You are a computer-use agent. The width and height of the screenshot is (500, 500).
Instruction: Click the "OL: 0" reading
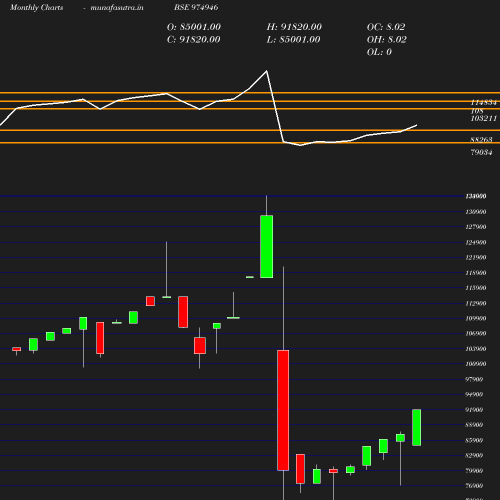[x=379, y=52]
